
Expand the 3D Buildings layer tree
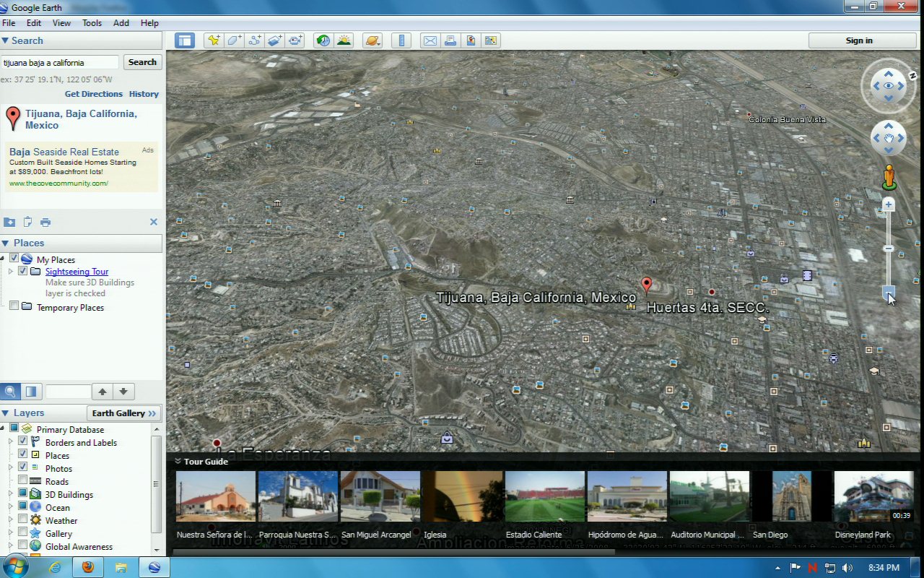[x=11, y=495]
